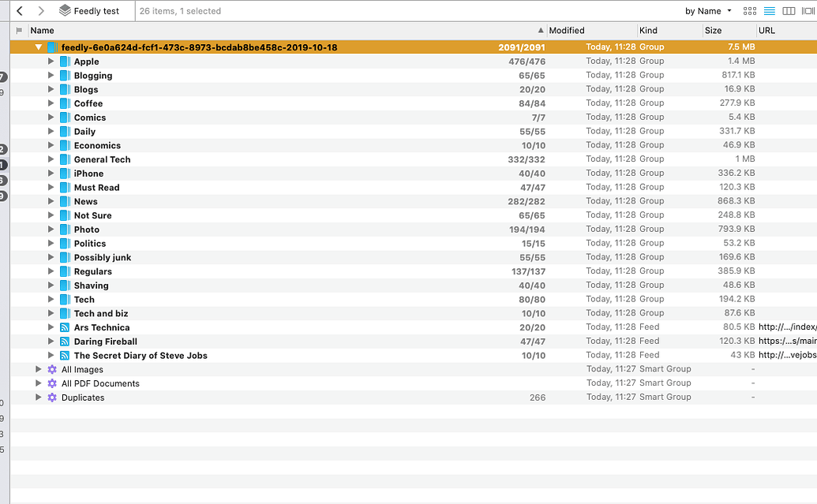The image size is (817, 504).
Task: Switch to grid view in the toolbar
Action: (748, 10)
